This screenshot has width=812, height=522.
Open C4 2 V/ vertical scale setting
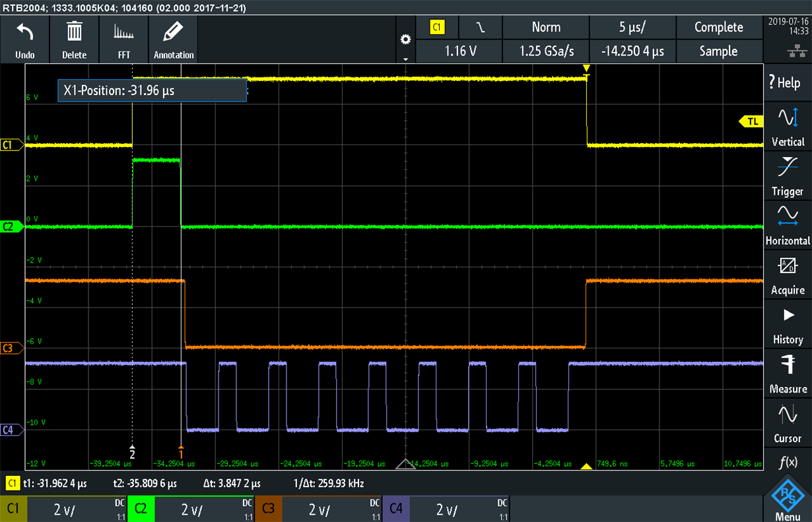point(446,509)
